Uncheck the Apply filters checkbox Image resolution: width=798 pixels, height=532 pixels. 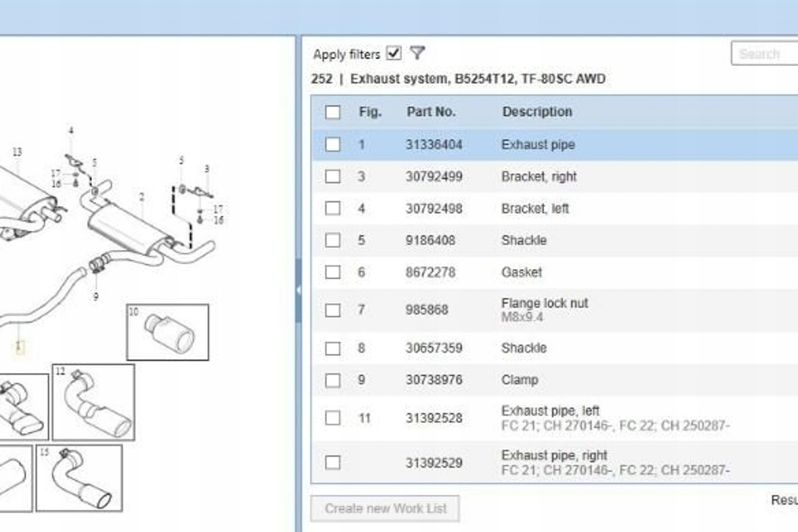[394, 53]
